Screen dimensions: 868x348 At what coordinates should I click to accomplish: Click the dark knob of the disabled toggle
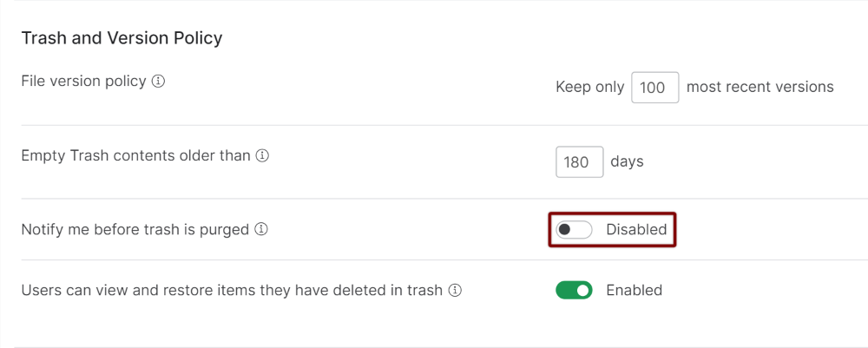pos(565,230)
